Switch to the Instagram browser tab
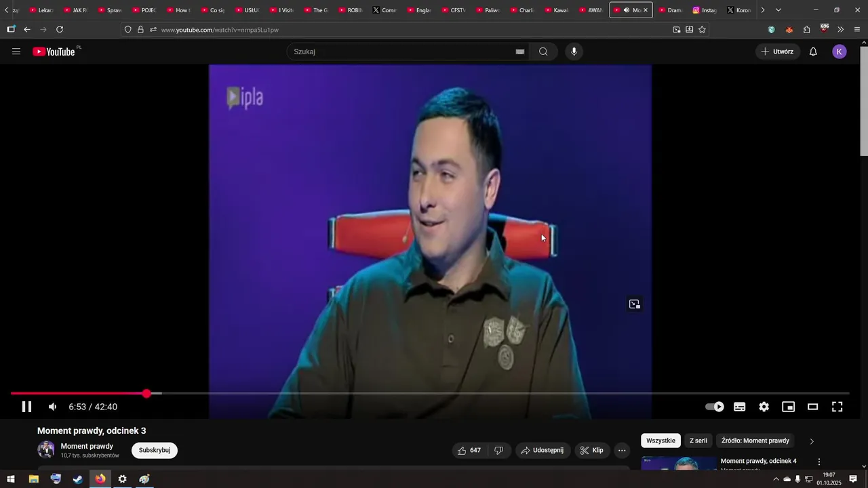Screen dimensions: 868x488 click(x=705, y=10)
